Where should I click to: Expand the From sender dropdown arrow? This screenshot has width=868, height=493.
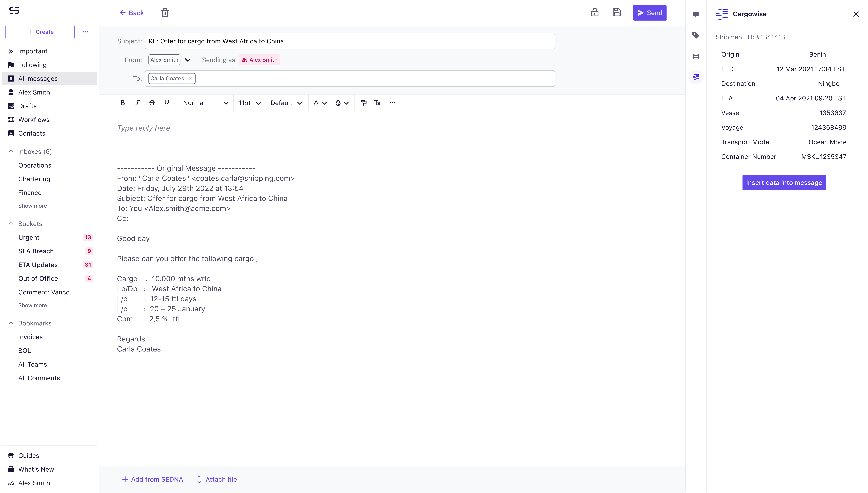coord(188,60)
